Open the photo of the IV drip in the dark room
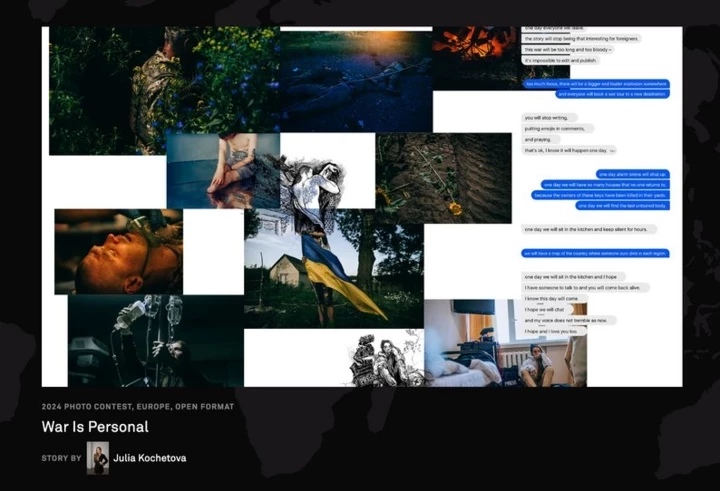This screenshot has width=720, height=491. [155, 340]
